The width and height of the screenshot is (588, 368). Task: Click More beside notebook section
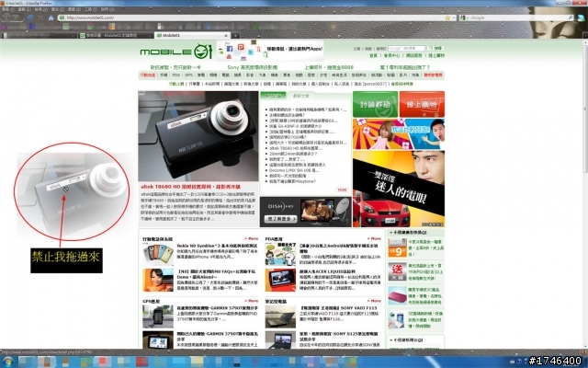click(x=374, y=301)
